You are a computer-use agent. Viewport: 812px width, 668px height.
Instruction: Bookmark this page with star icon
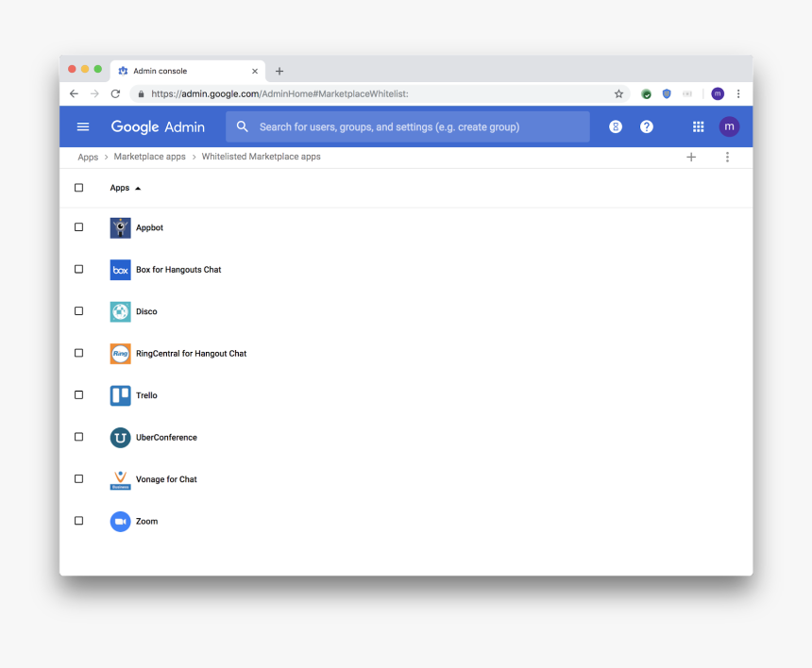[x=618, y=93]
